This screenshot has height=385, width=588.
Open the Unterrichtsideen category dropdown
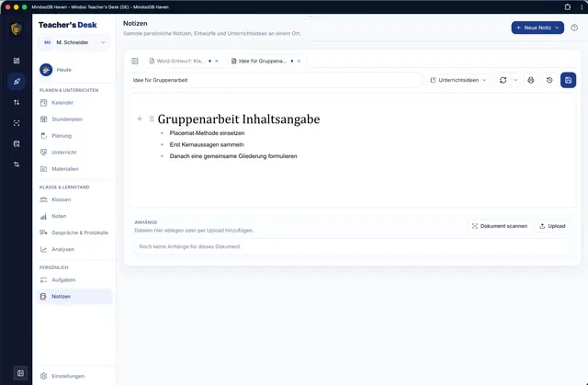coord(458,80)
